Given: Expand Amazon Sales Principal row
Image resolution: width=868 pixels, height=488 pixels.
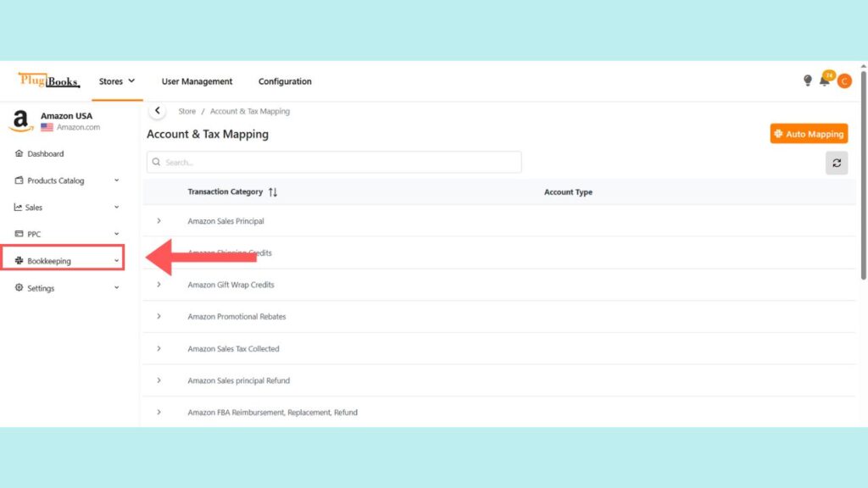Looking at the screenshot, I should click(x=159, y=221).
